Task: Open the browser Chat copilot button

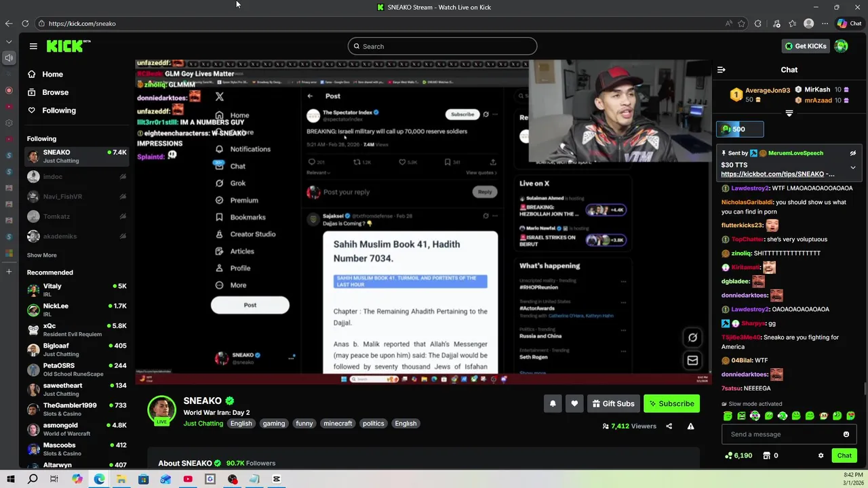Action: (849, 23)
